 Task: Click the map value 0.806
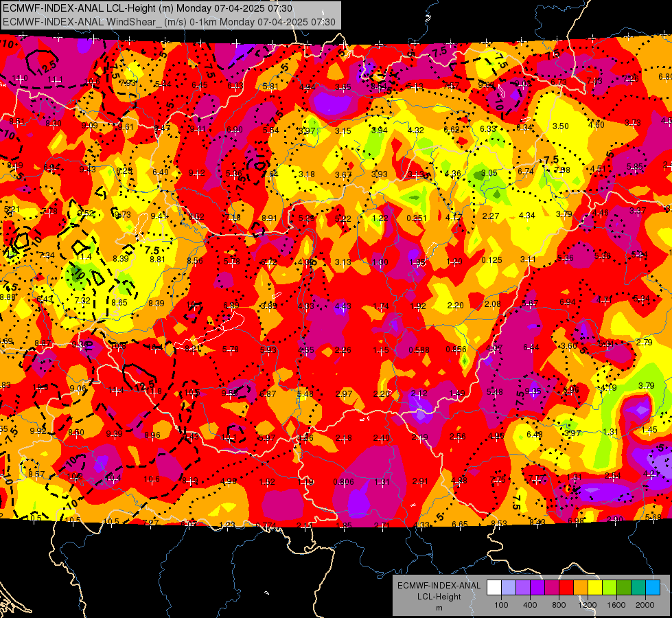(x=343, y=482)
